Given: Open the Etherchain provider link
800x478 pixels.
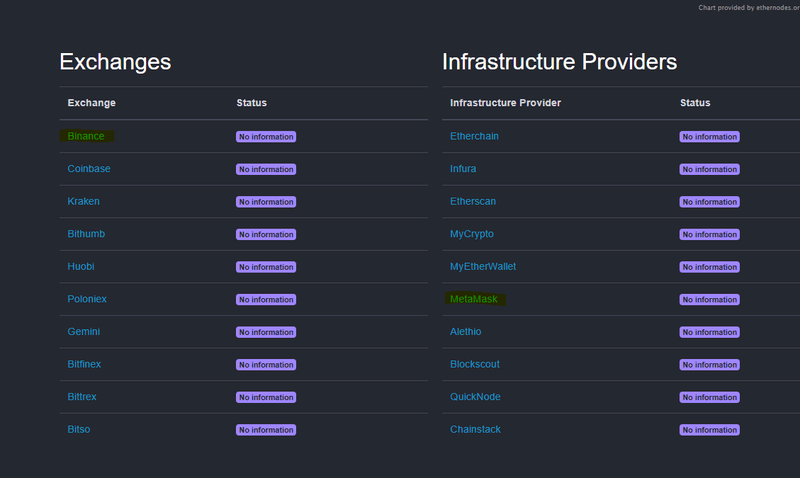Looking at the screenshot, I should (x=475, y=136).
